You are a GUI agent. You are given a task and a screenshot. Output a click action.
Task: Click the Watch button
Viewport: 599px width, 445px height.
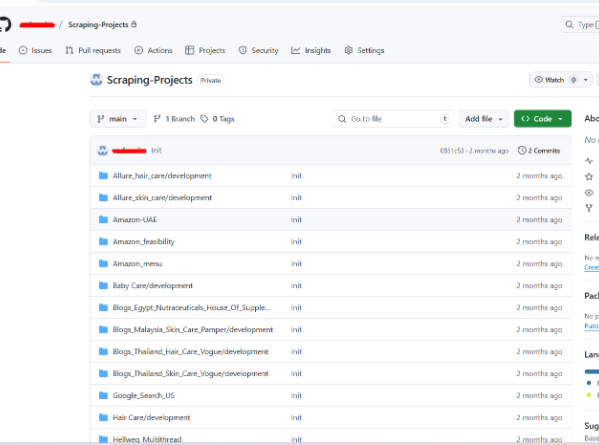coord(554,80)
